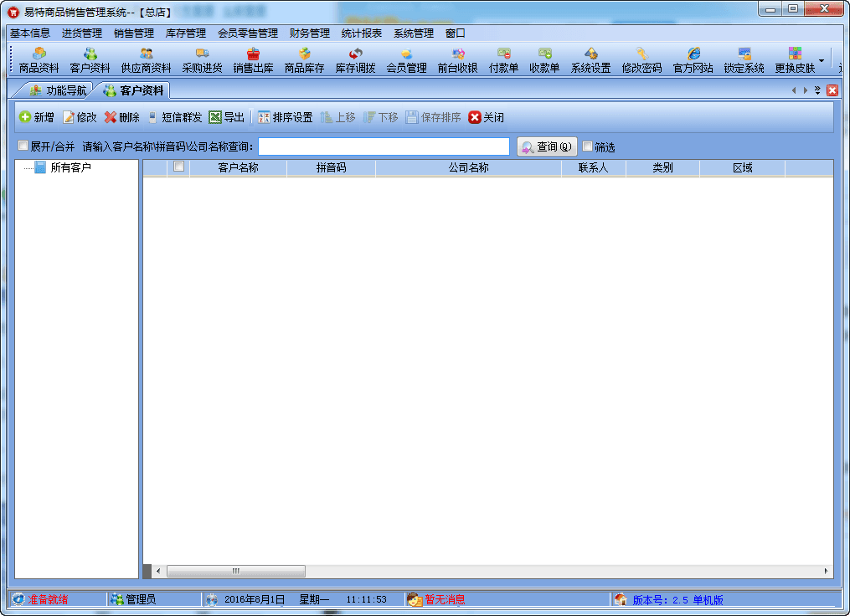
Task: View 商品库存 from the toolbar
Action: (x=304, y=60)
